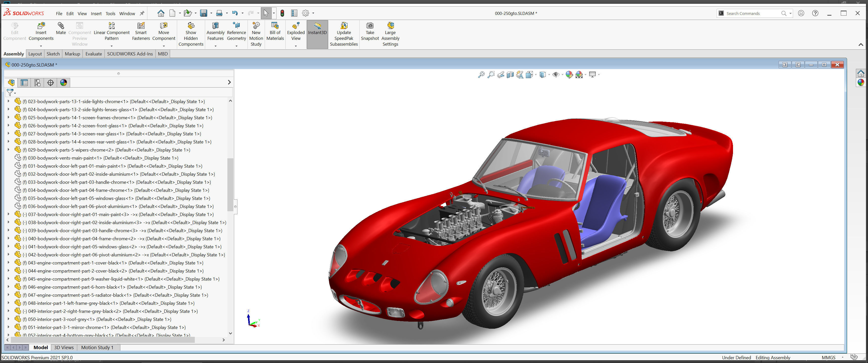
Task: Click Show Hidden Components
Action: [191, 34]
